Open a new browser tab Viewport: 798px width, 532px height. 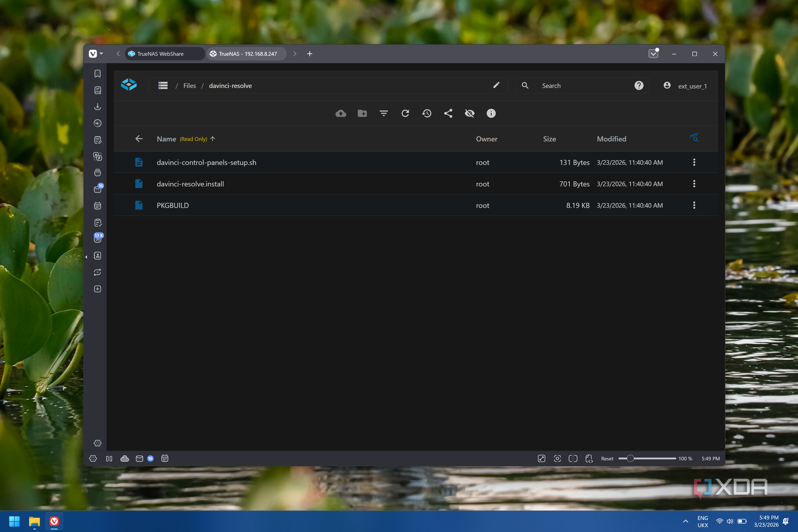coord(310,54)
